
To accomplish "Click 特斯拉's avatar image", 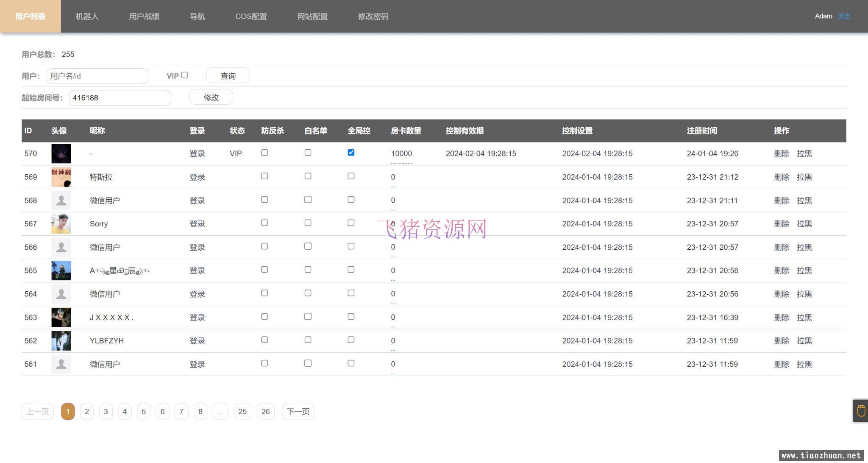I will 61,177.
